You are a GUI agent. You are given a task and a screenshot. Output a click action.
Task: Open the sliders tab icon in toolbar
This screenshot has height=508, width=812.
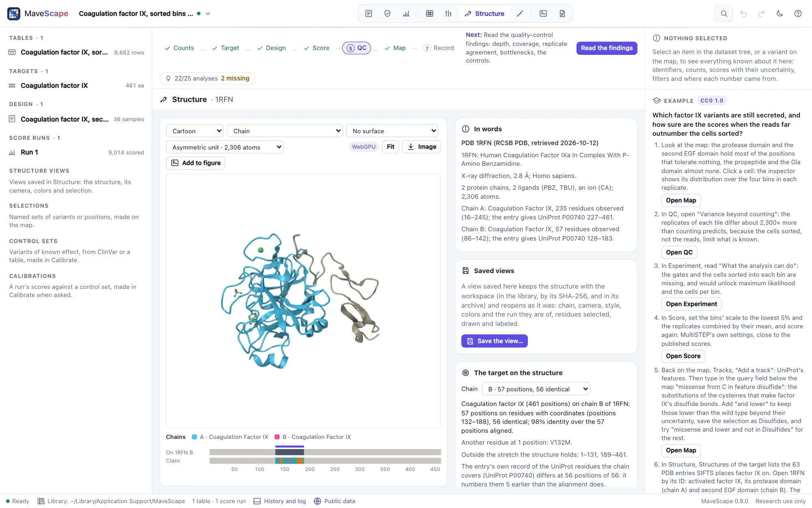click(448, 13)
